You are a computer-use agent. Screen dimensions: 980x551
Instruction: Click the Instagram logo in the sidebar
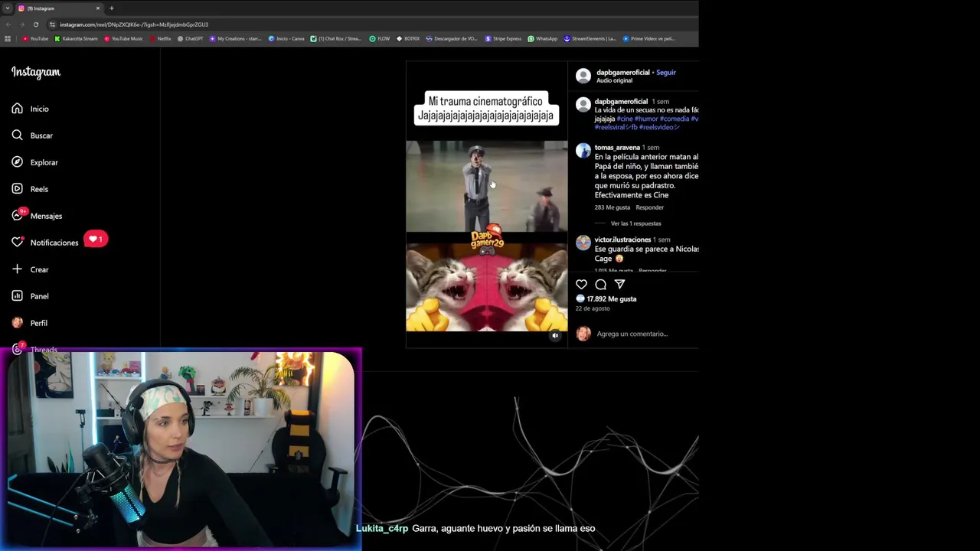[35, 72]
